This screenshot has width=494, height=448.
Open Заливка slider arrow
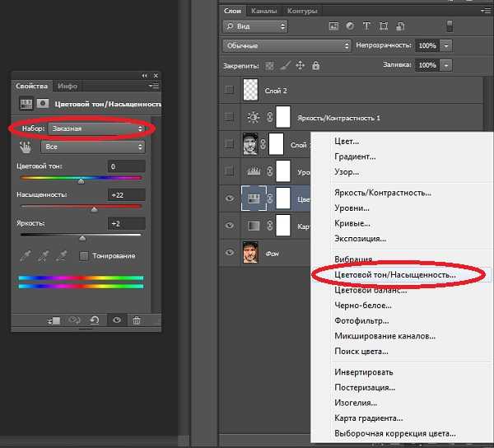click(446, 65)
